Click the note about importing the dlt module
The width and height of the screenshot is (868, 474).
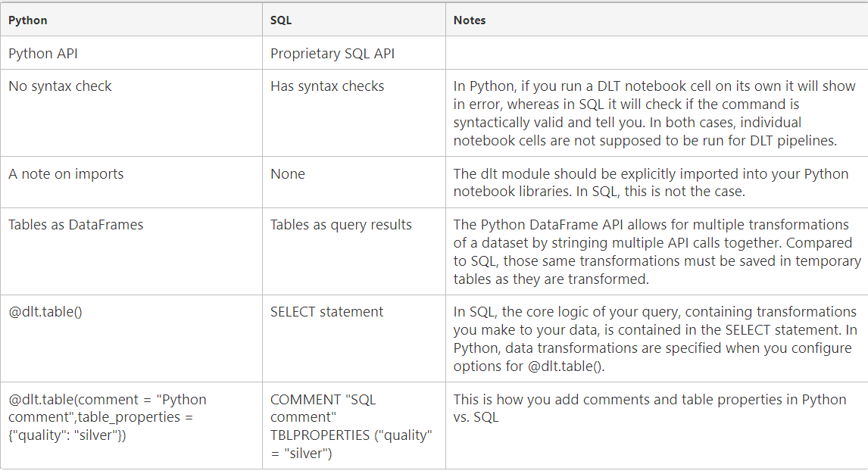coord(657,182)
